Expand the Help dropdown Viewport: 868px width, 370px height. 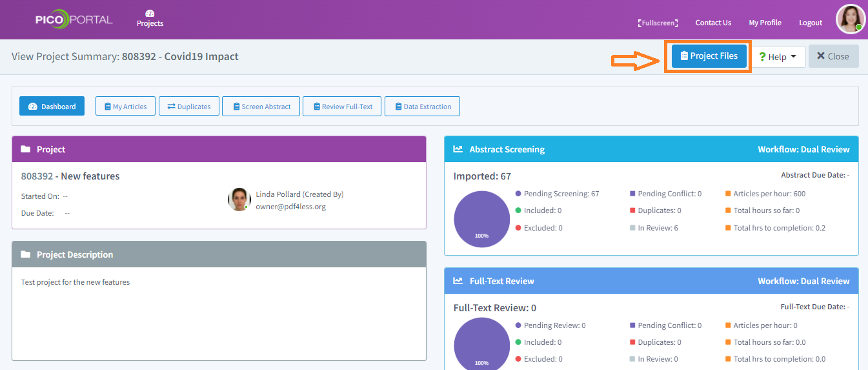(778, 57)
